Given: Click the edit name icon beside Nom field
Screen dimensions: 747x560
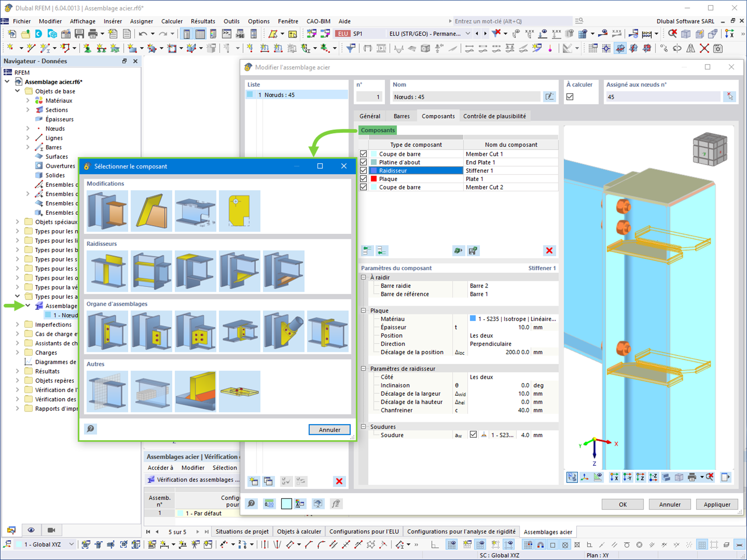Looking at the screenshot, I should [550, 97].
